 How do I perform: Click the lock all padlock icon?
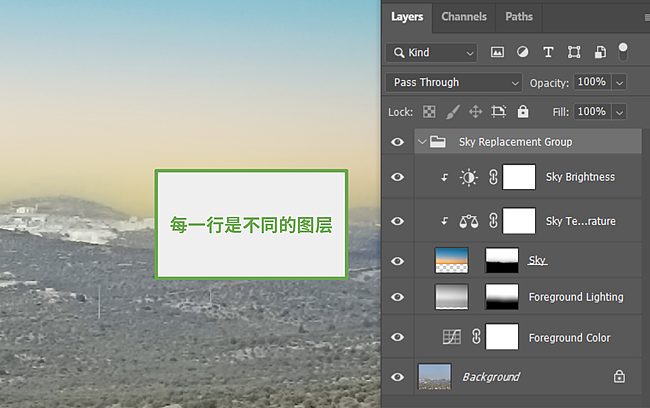(523, 112)
